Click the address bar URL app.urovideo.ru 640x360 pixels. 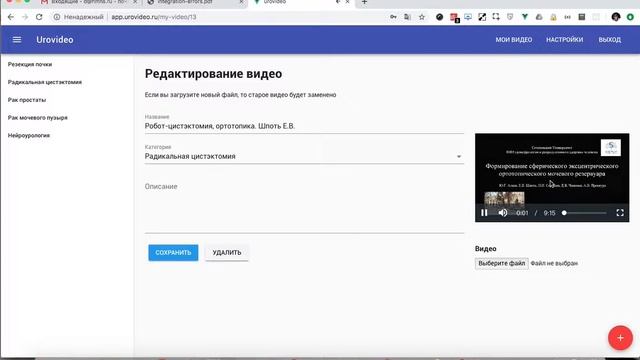154,17
